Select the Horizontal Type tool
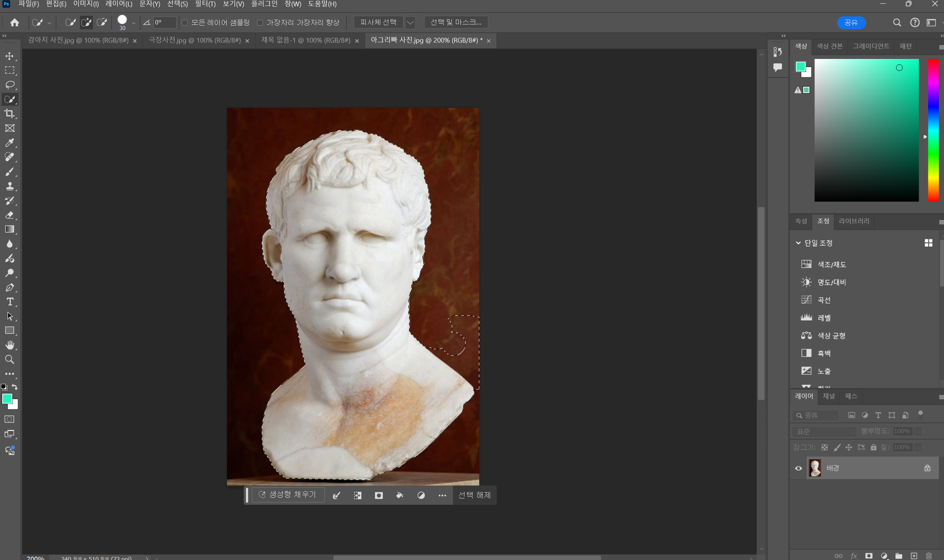Screen dimensions: 944x560 point(10,302)
